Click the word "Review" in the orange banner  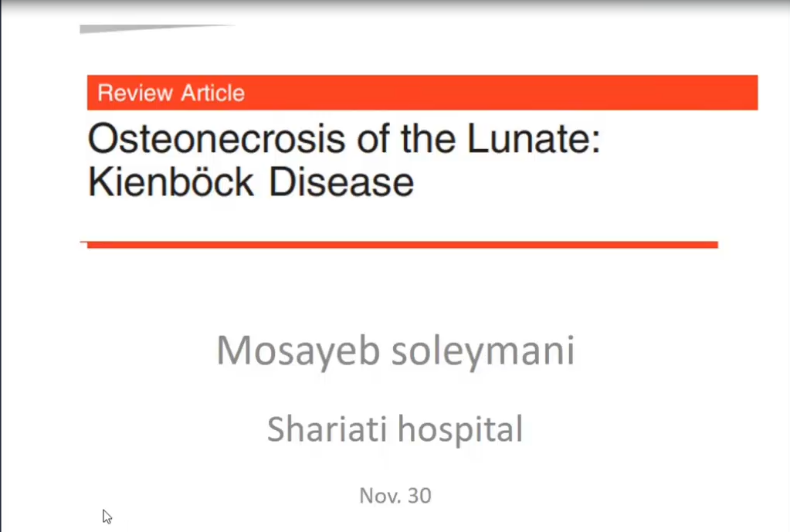coord(135,93)
